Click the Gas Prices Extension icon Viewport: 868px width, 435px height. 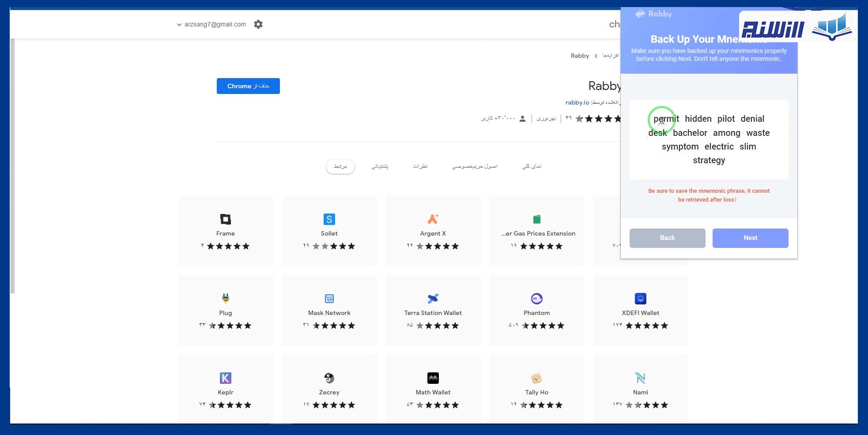click(x=537, y=219)
